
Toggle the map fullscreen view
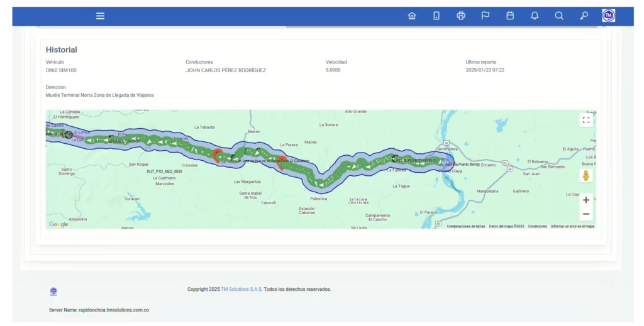click(x=586, y=120)
